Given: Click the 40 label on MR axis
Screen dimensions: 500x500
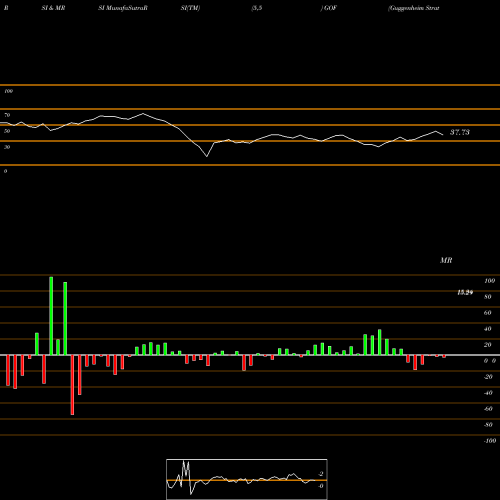Looking at the screenshot, I should (488, 329).
